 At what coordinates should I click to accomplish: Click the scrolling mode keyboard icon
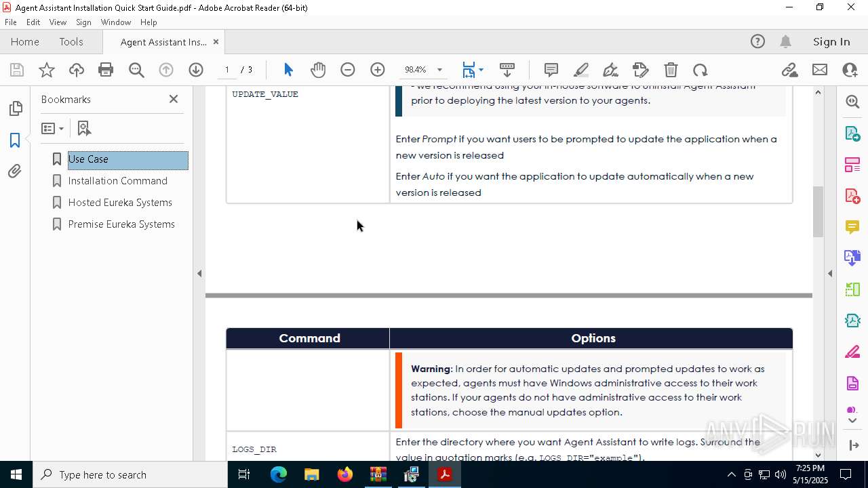507,70
